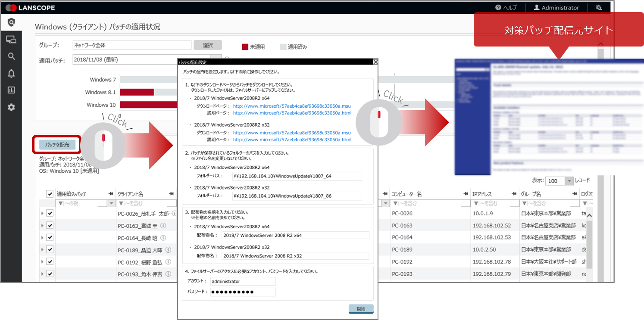Click filter funnel icon under 適用済みパッチ
Screen dimensions: 644x320
(60, 203)
